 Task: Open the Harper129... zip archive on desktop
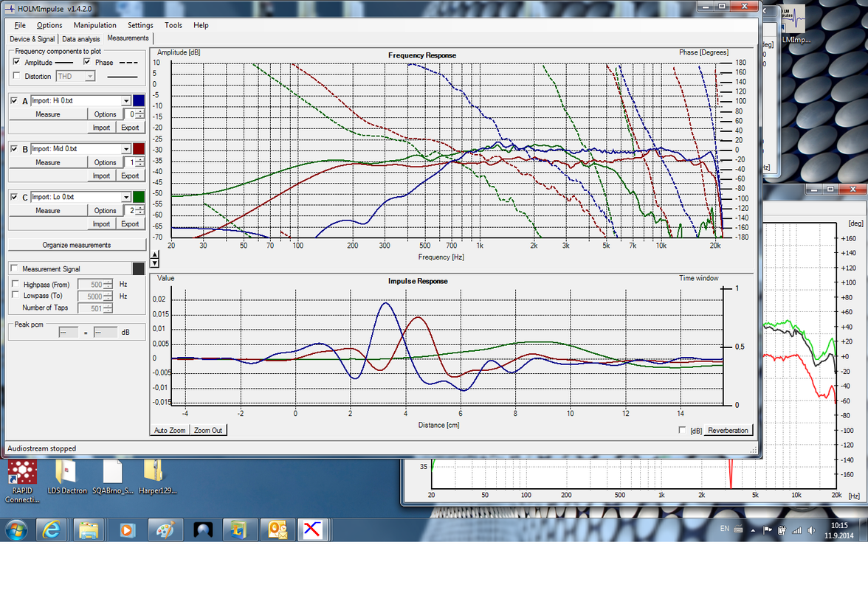pos(157,476)
